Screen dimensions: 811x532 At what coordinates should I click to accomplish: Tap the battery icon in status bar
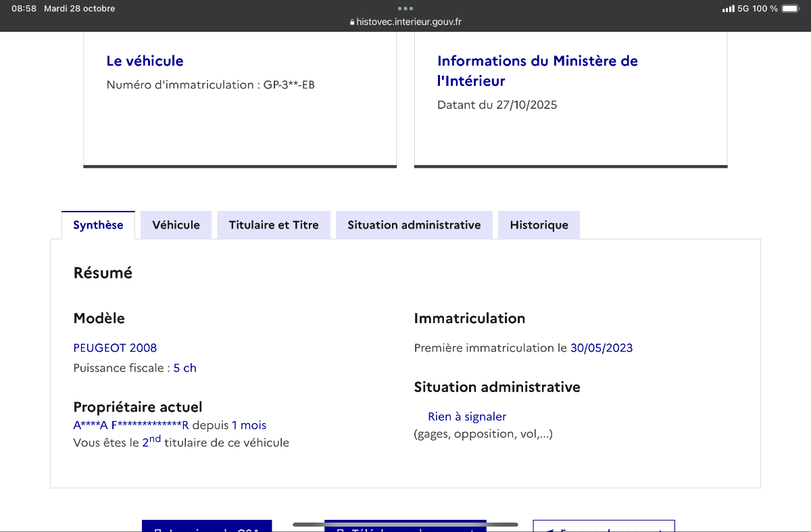[x=789, y=9]
